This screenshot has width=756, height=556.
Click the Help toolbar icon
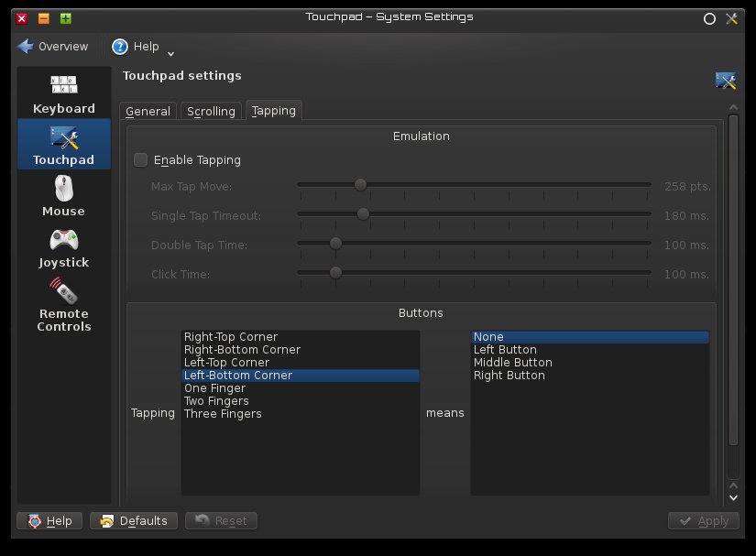(x=120, y=47)
